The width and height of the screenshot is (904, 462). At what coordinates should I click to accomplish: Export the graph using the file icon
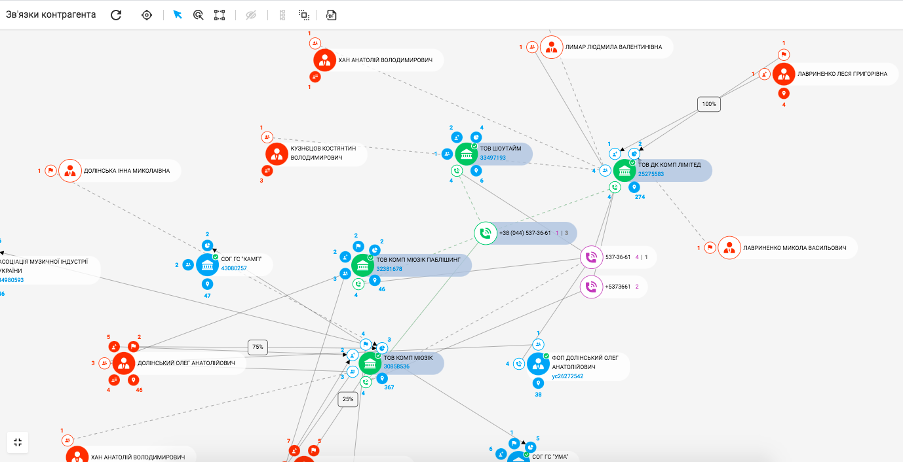point(331,15)
